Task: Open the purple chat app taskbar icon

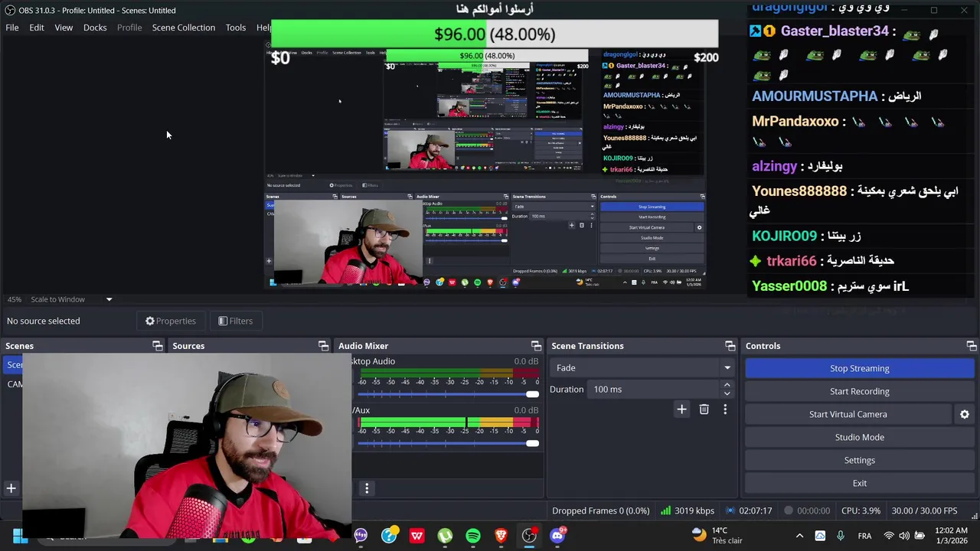Action: (x=361, y=536)
